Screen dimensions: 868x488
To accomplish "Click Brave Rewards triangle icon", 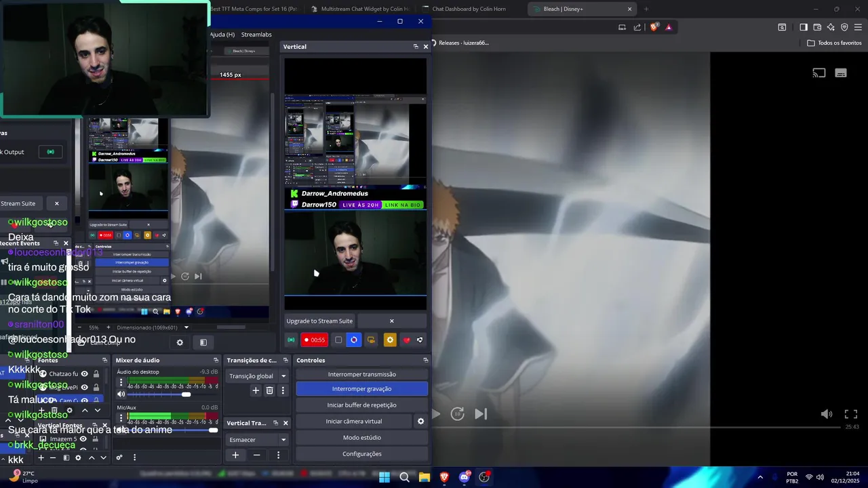I will click(669, 27).
